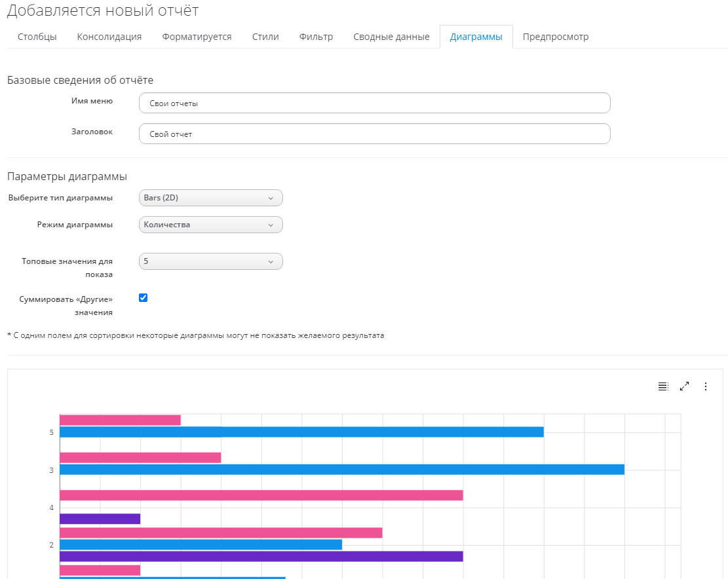Switch to the Сводные данные tab

(391, 37)
